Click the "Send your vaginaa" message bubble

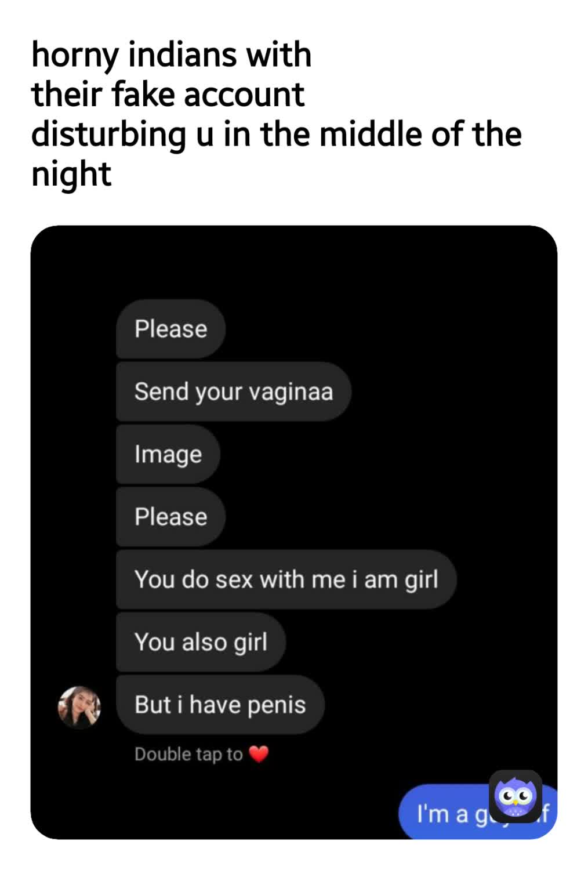pyautogui.click(x=233, y=391)
